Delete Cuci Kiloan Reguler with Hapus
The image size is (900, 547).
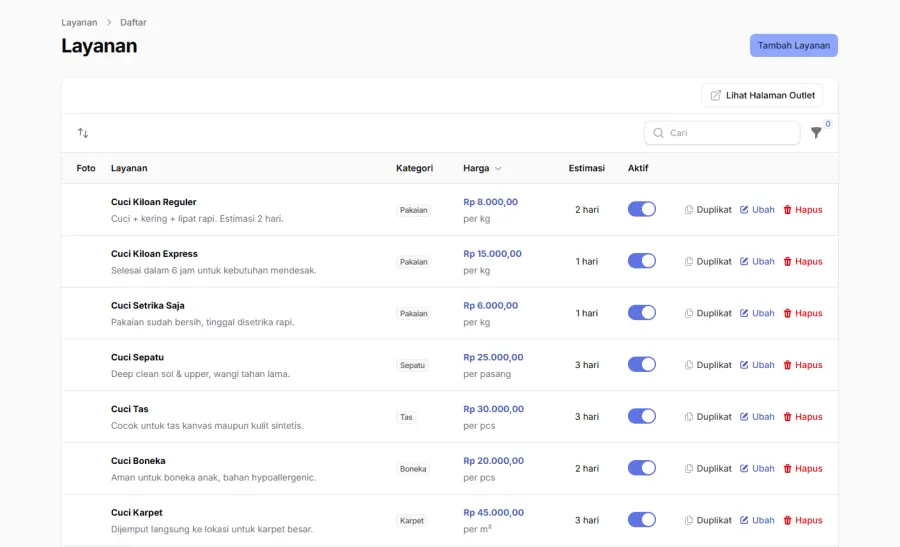[x=802, y=210]
